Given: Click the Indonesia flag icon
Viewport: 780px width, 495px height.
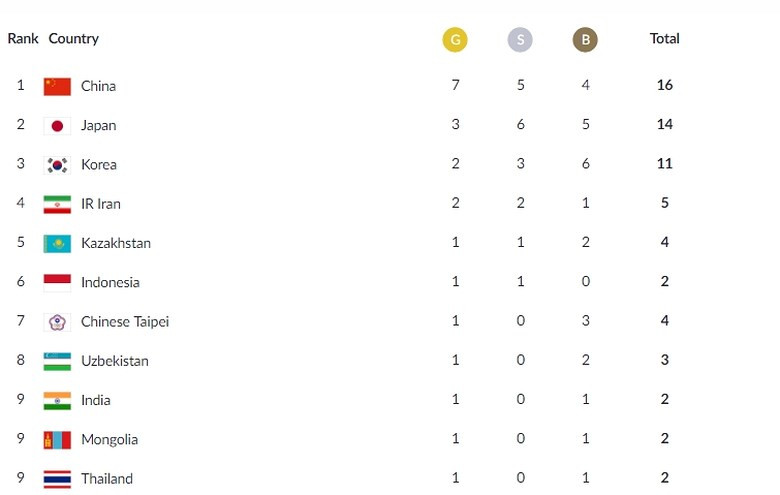Looking at the screenshot, I should click(x=57, y=282).
